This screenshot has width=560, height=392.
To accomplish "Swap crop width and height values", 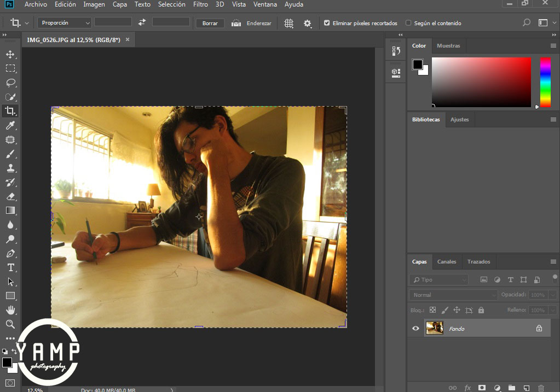I will pyautogui.click(x=142, y=22).
